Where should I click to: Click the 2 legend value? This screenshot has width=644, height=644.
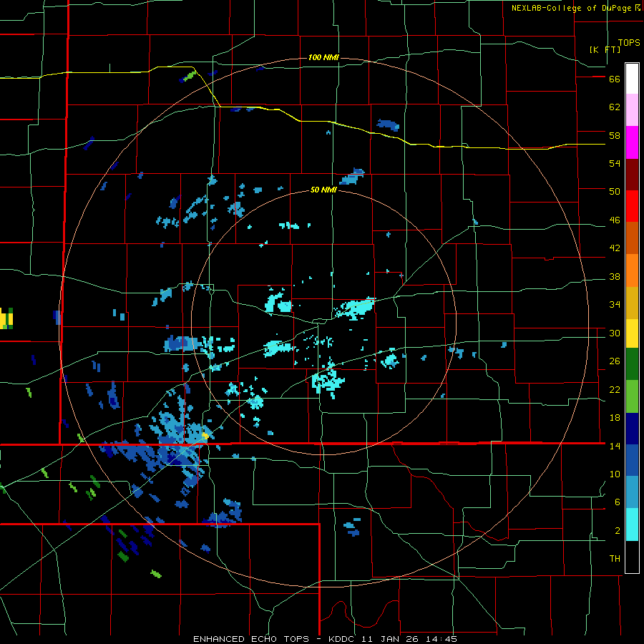click(618, 531)
